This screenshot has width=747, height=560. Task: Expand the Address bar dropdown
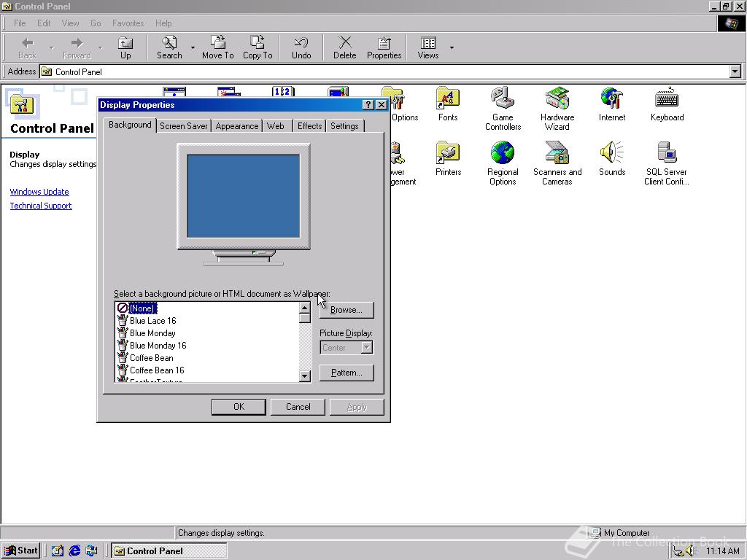pyautogui.click(x=735, y=71)
